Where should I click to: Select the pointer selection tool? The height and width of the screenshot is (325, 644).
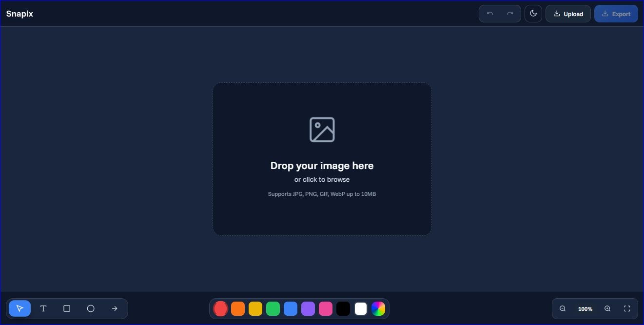click(x=20, y=308)
